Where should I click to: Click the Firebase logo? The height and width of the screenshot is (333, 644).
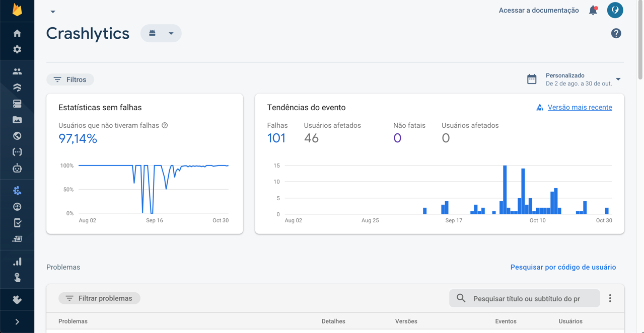point(17,10)
